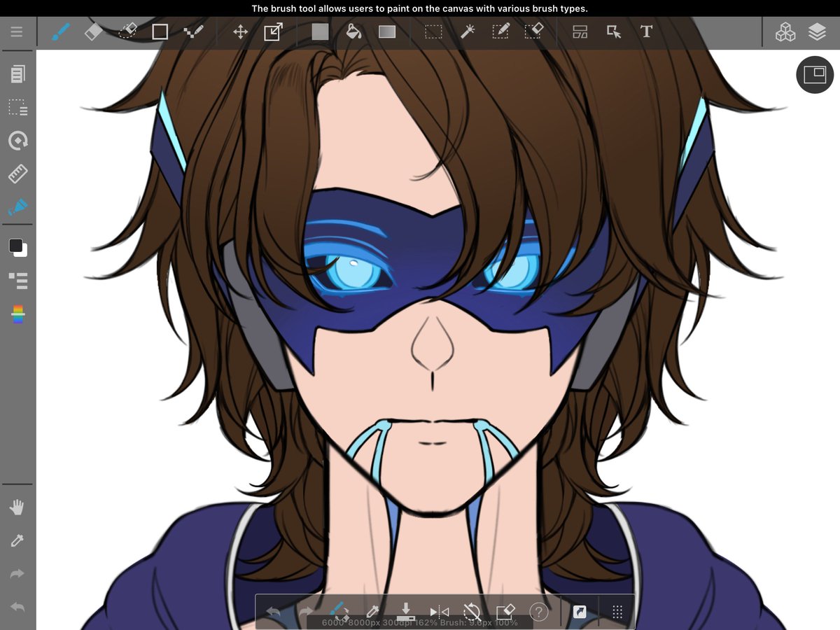This screenshot has height=630, width=840.
Task: Open the Layers panel
Action: click(x=817, y=32)
